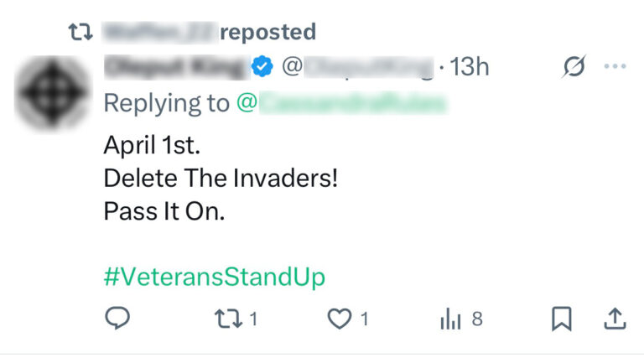Screen dimensions: 644x358
Task: Like the tweet with the heart icon
Action: point(338,319)
